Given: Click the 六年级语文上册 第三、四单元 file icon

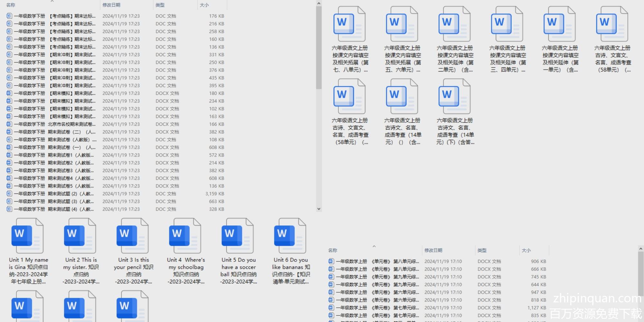Looking at the screenshot, I should pos(507,24).
